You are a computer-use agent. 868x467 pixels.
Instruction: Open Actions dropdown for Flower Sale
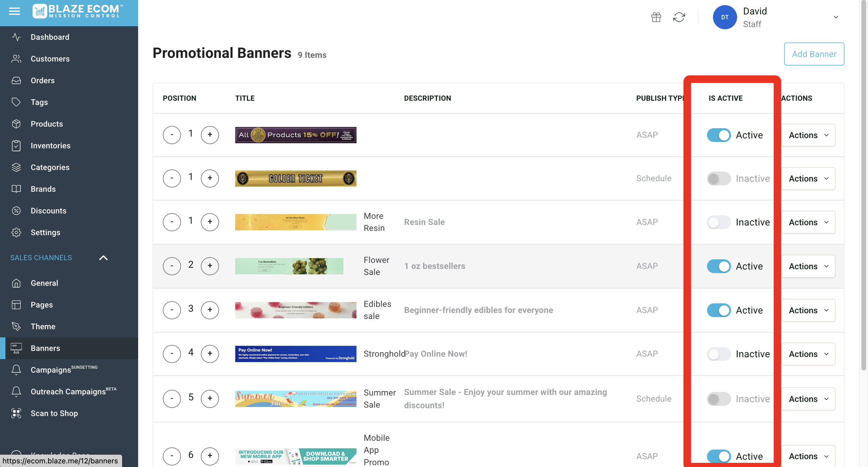pos(808,266)
